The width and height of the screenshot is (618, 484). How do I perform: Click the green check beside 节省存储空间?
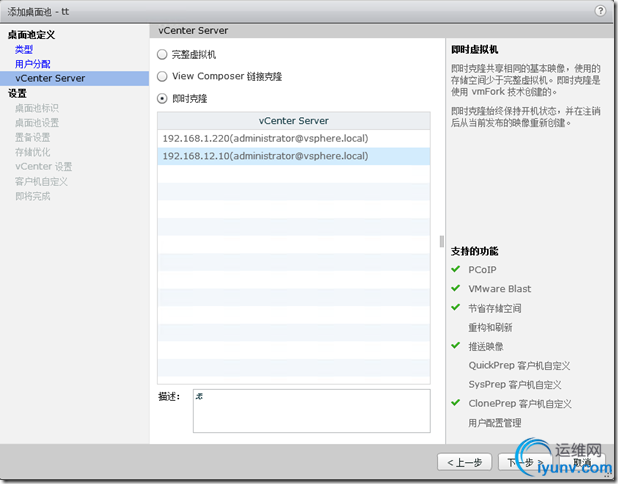[456, 307]
